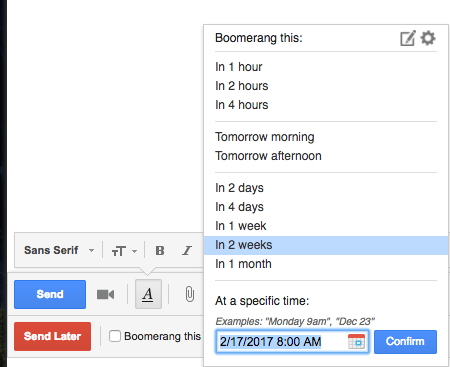Choose Tomorrow morning option
The width and height of the screenshot is (450, 367).
coord(265,137)
